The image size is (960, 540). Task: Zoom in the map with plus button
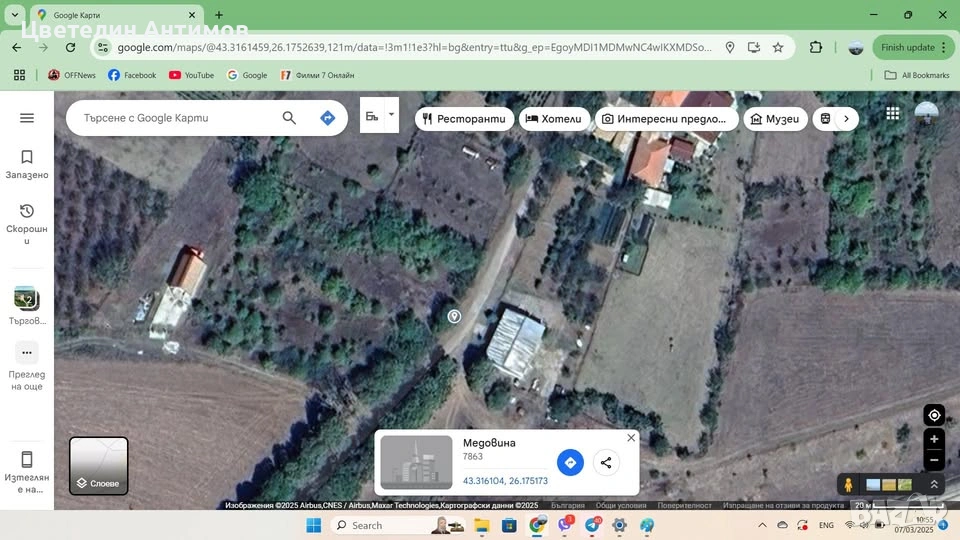point(934,439)
